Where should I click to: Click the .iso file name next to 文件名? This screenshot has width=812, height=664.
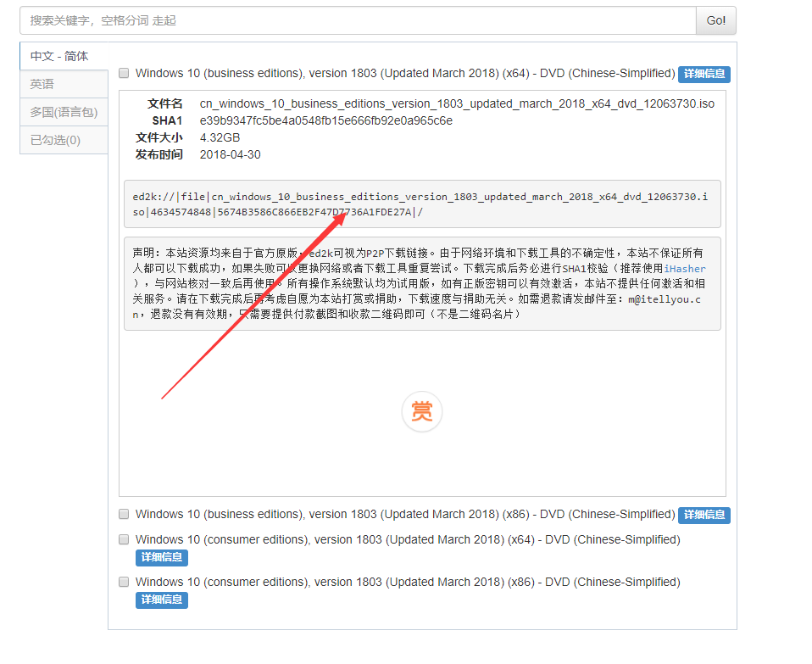pos(457,103)
